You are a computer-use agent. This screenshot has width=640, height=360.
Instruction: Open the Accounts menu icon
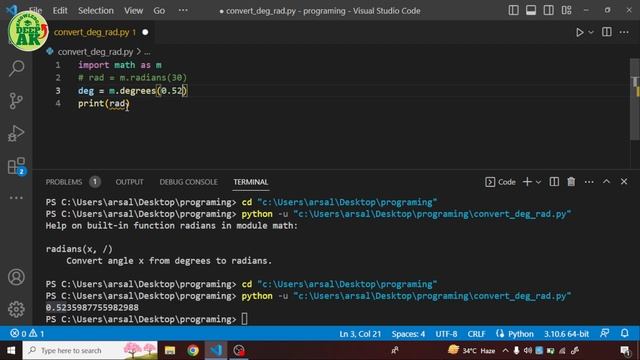(x=16, y=277)
